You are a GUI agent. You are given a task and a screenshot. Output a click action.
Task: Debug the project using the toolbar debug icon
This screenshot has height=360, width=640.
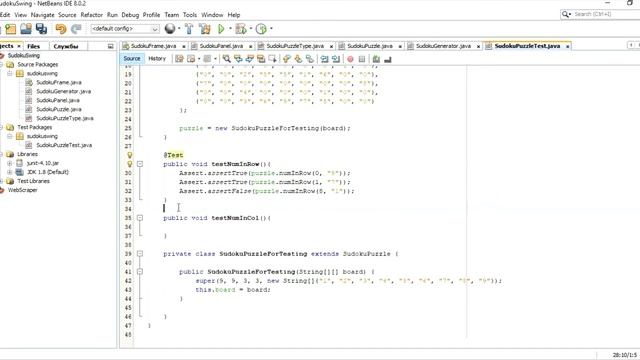pos(241,29)
